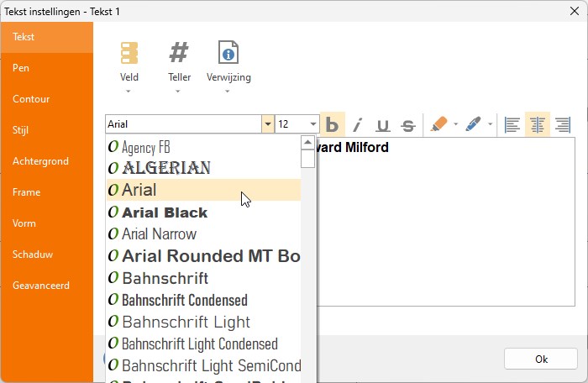Open the Schaduw tab
The height and width of the screenshot is (383, 588).
coord(47,254)
